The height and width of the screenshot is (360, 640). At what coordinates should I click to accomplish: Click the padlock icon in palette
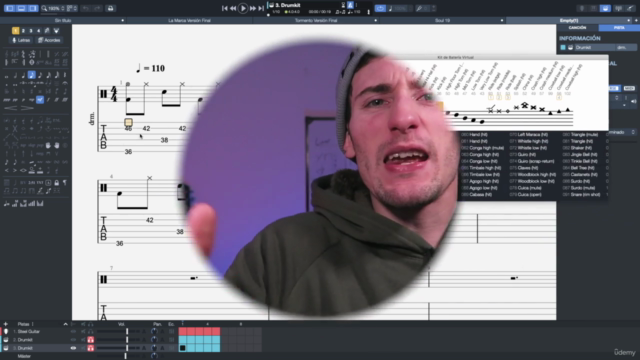pyautogui.click(x=57, y=182)
